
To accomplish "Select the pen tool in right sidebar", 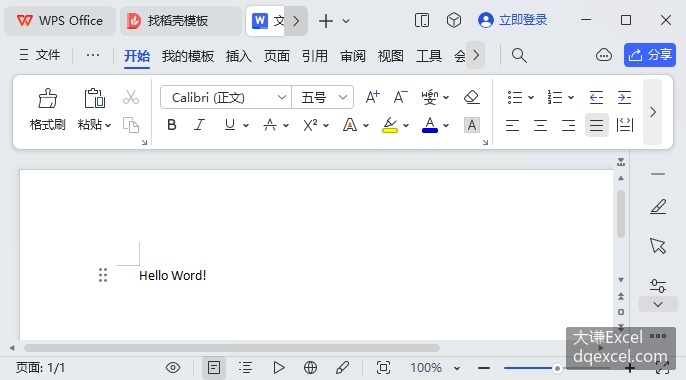I will pos(658,206).
